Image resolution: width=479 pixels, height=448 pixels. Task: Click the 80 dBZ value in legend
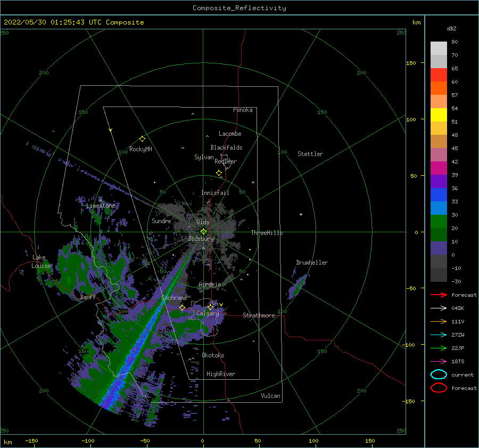click(x=455, y=42)
